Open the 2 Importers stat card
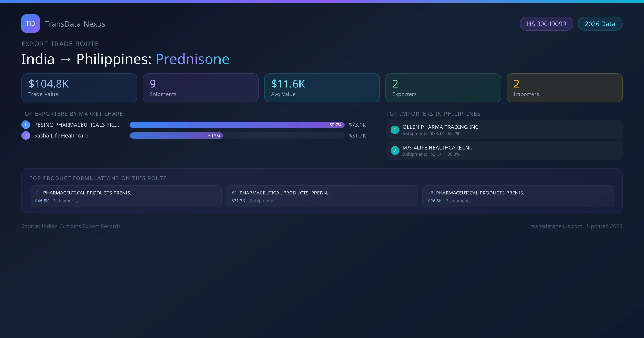This screenshot has width=644, height=338. [x=564, y=88]
